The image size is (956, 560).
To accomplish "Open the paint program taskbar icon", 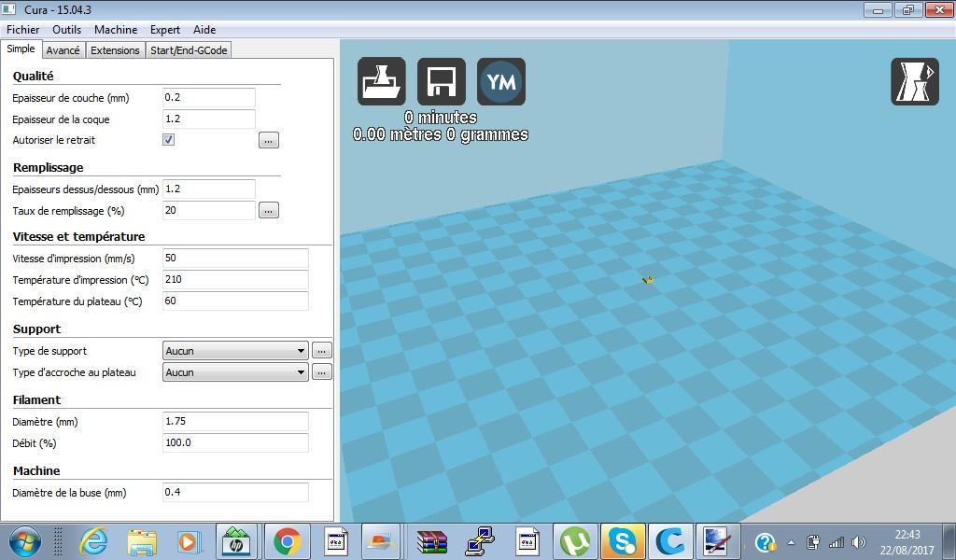I will coord(718,541).
